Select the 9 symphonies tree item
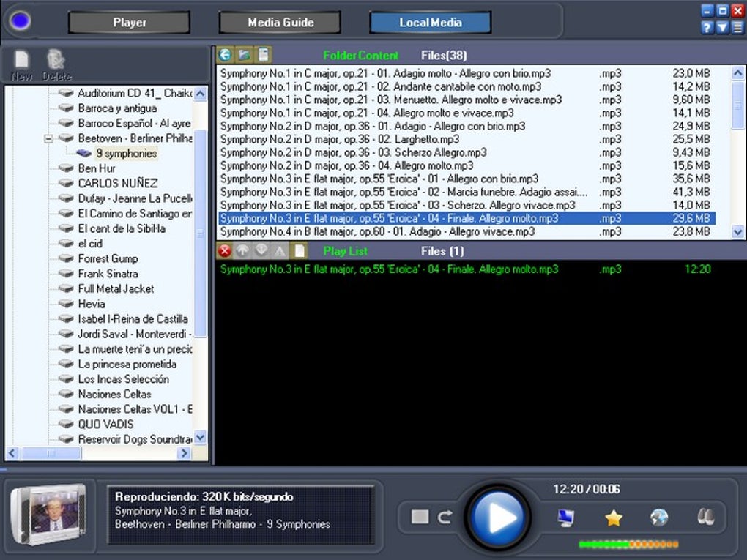 126,153
